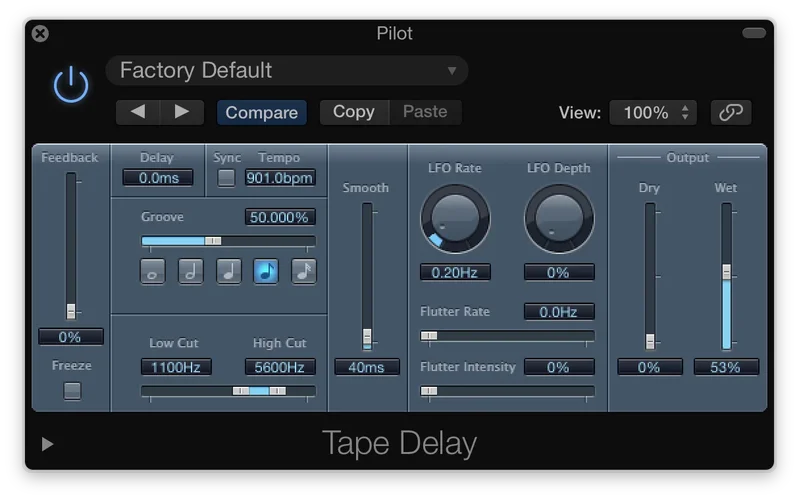Click the Flutter Intensity 0% field
799x500 pixels.
click(x=559, y=367)
